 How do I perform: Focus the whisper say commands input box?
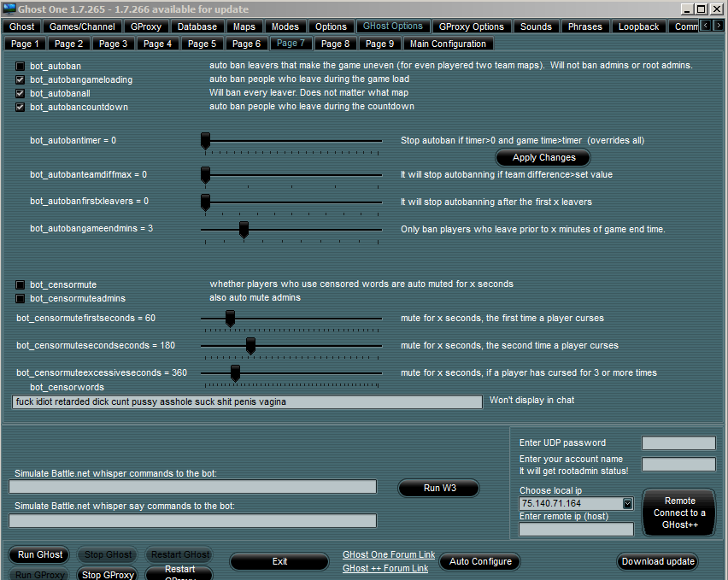pos(192,520)
